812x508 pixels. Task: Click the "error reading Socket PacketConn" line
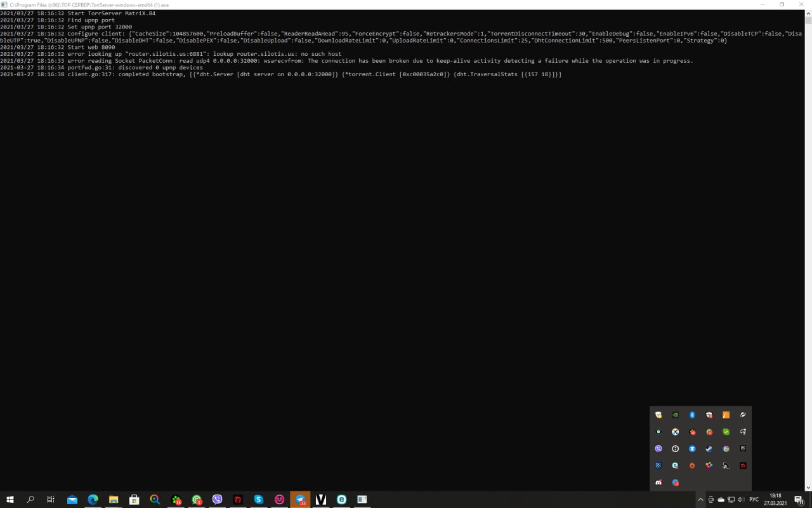coord(346,61)
